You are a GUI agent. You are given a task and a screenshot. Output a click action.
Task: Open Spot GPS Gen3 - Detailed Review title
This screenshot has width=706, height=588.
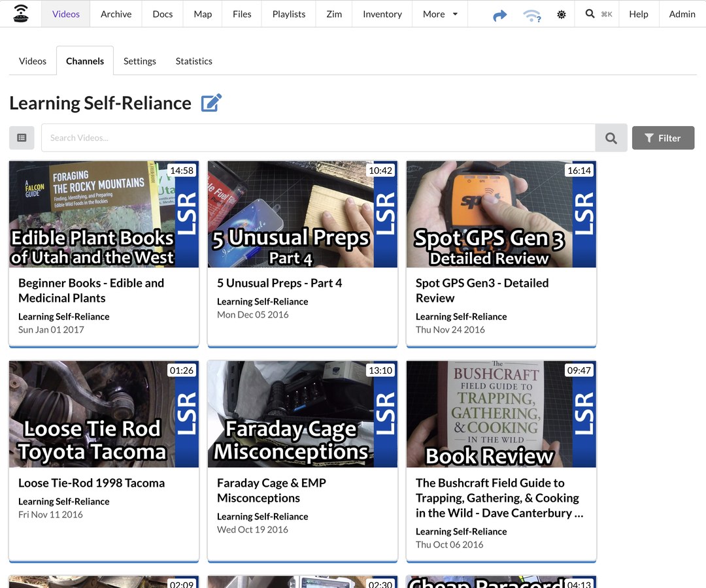482,291
